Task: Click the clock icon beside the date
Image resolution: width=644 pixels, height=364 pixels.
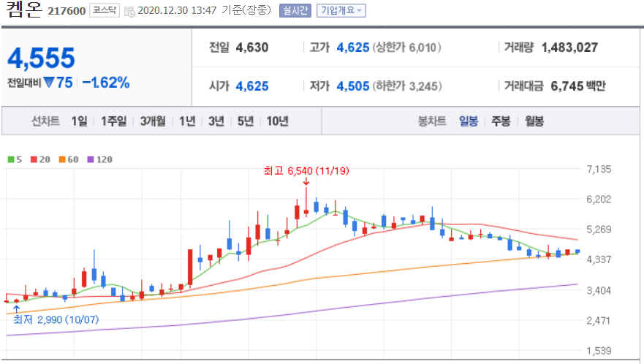Action: [x=129, y=12]
